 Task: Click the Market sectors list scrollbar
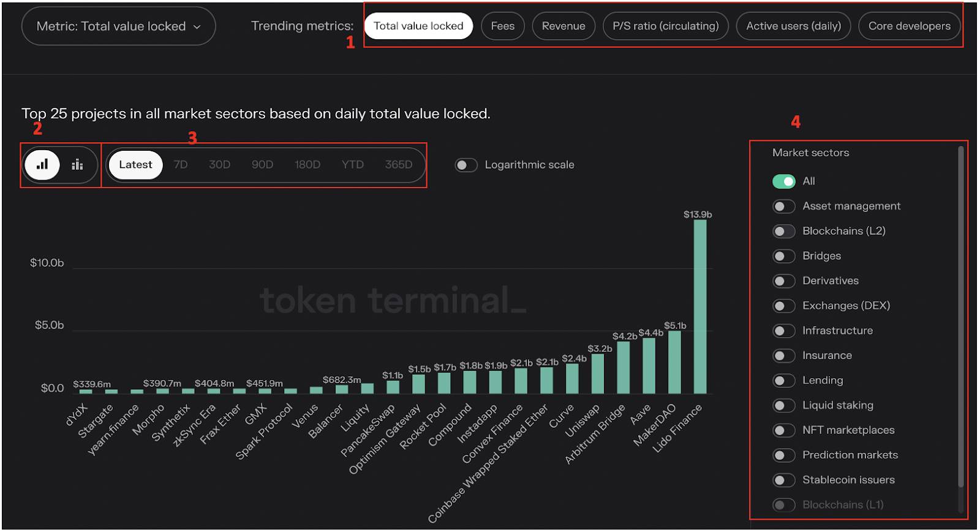click(x=960, y=316)
